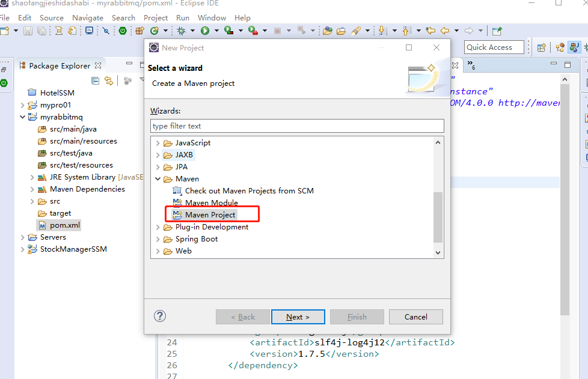Expand the Plug-in Development folder

[158, 227]
